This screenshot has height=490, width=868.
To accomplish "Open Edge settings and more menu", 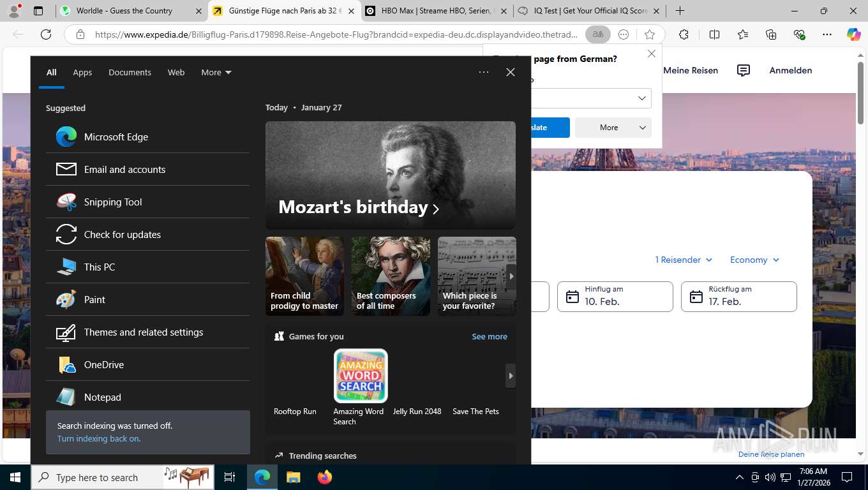I will [x=827, y=34].
